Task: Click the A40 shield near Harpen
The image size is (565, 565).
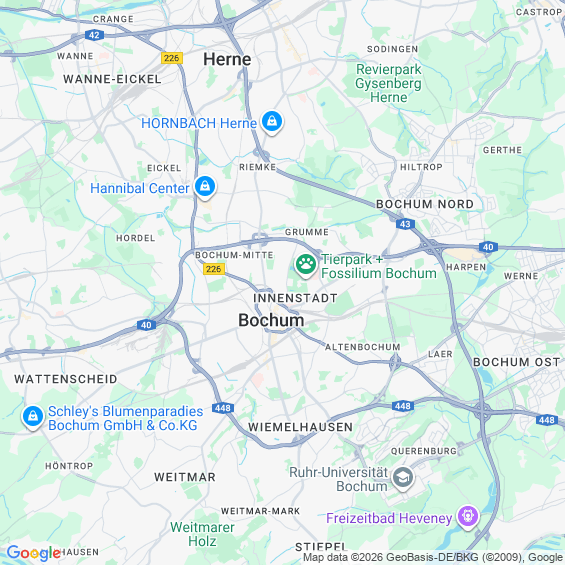Action: 488,247
